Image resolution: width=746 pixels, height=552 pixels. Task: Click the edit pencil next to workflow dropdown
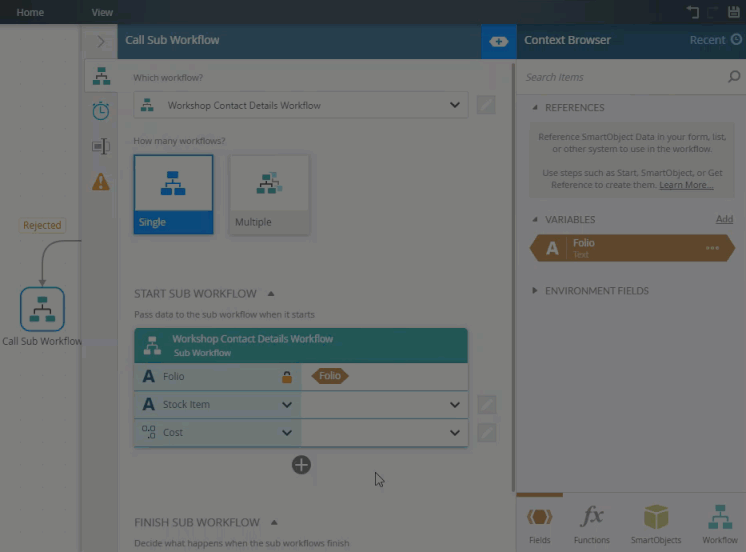[486, 105]
